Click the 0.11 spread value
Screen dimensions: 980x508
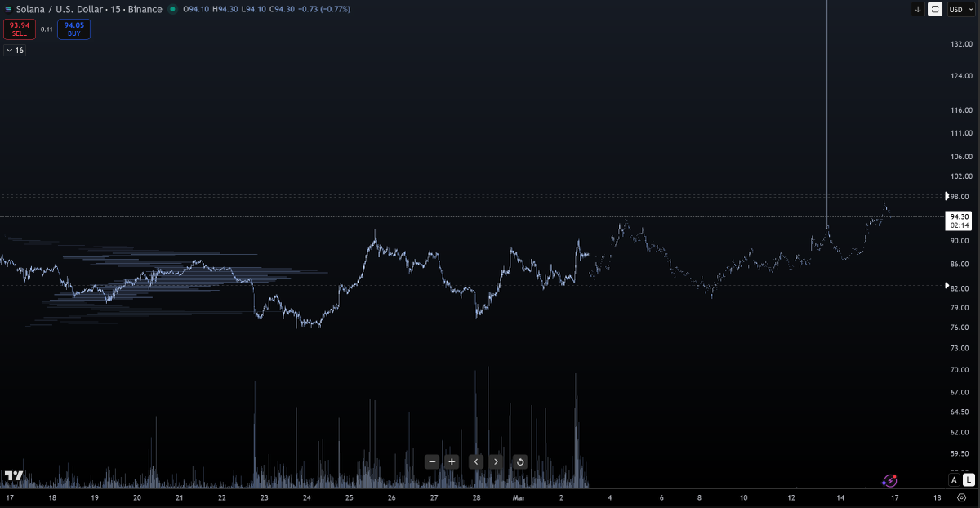pyautogui.click(x=47, y=29)
